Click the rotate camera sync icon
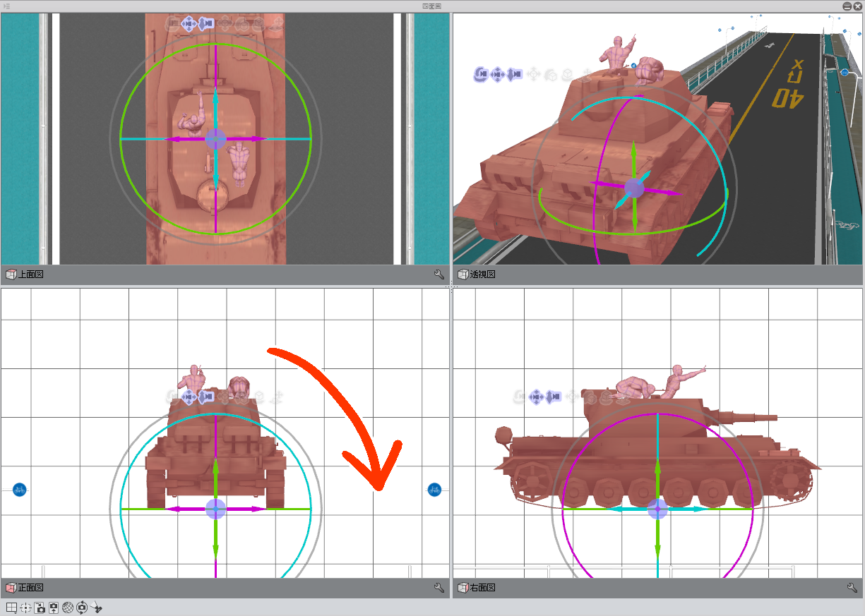 (x=82, y=607)
